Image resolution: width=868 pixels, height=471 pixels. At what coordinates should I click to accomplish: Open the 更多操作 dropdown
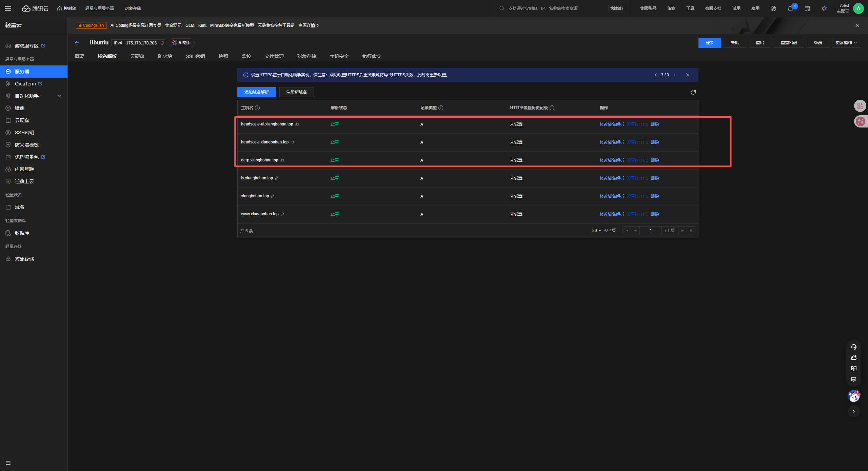click(846, 43)
